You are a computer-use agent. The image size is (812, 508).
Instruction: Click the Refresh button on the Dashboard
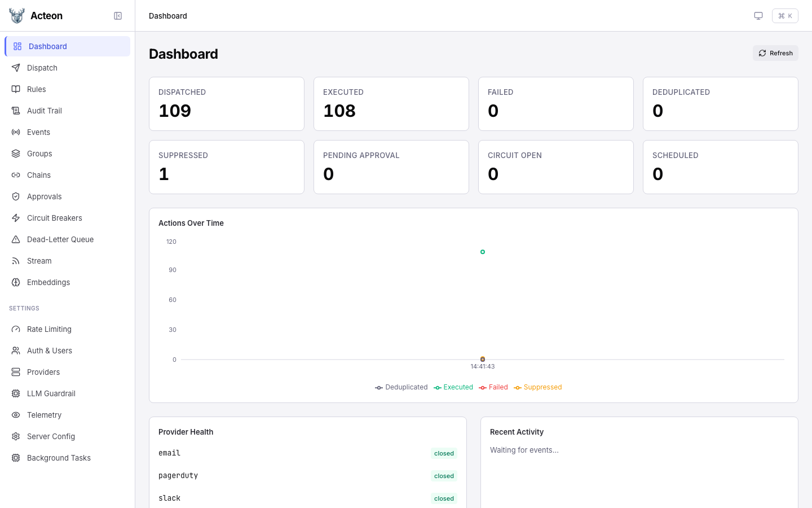[775, 53]
